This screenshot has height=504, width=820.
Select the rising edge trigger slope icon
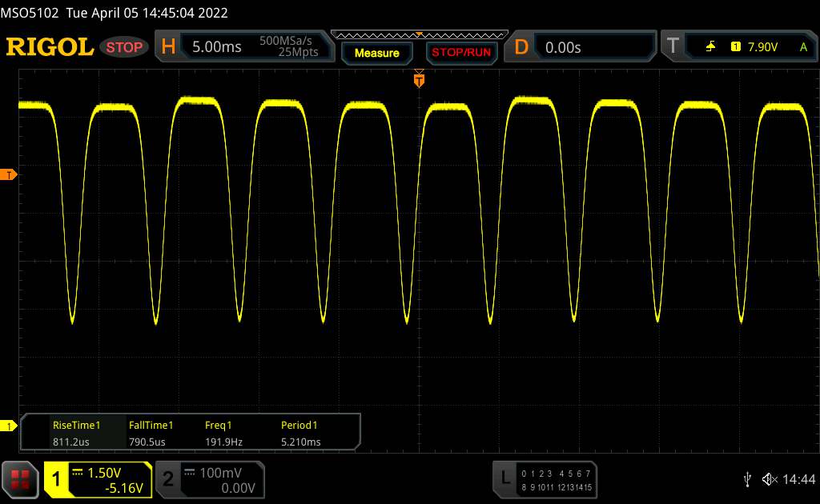click(710, 47)
